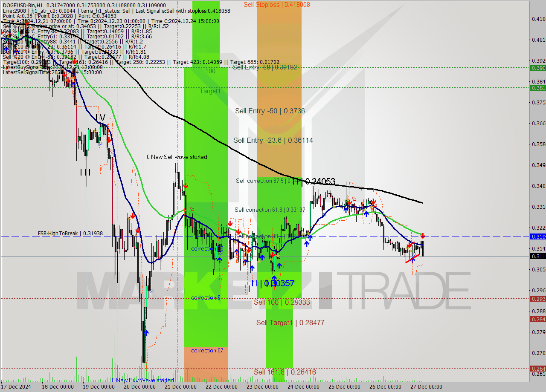
Task: Select the 'Target100' targets summary line
Action: click(141, 62)
